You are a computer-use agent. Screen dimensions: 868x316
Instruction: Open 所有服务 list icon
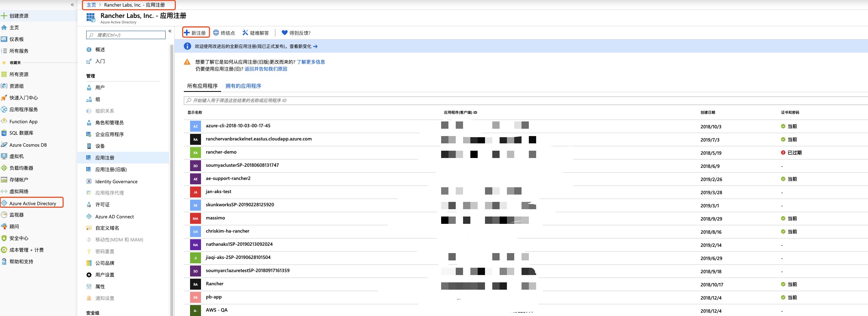pos(4,51)
